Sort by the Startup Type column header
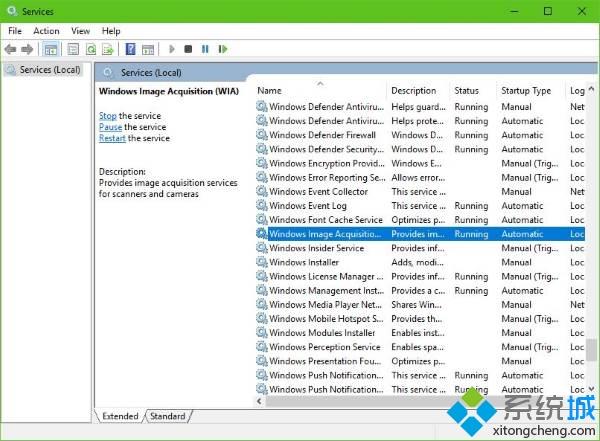The width and height of the screenshot is (600, 441). [x=530, y=91]
